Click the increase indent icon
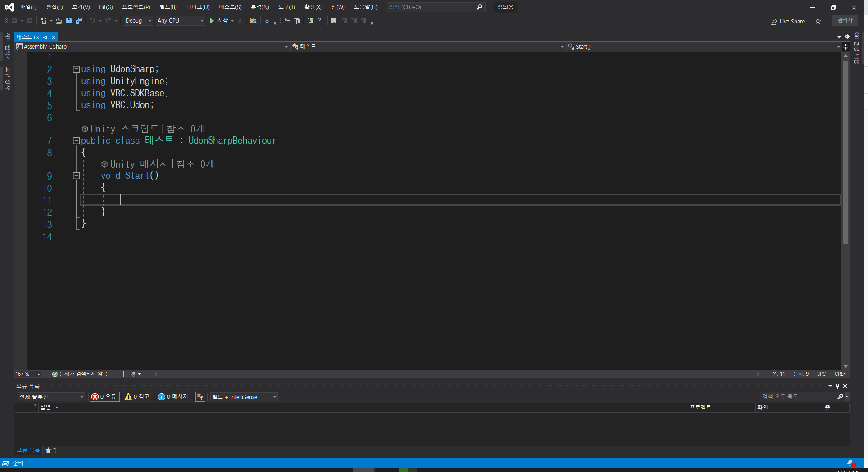 (297, 21)
